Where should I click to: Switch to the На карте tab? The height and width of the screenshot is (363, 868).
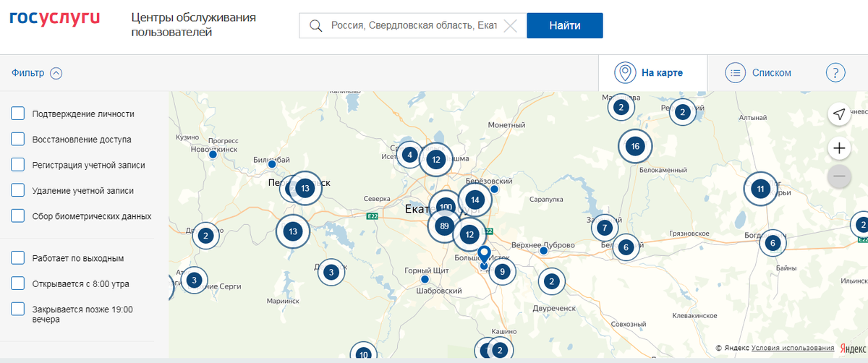click(652, 72)
